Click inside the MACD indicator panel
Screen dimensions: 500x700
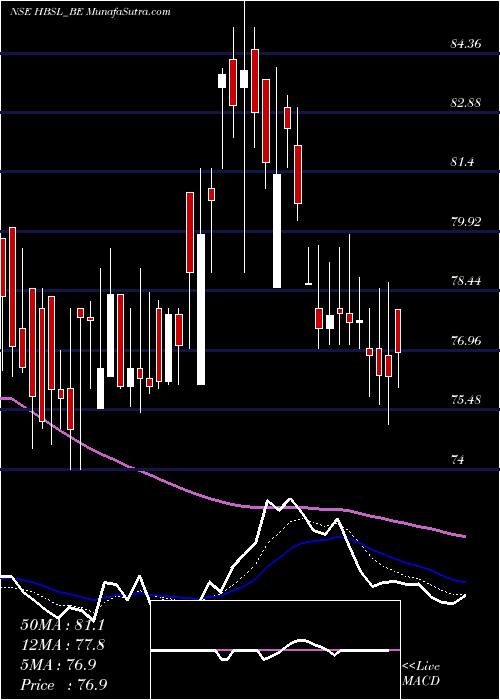(x=275, y=650)
